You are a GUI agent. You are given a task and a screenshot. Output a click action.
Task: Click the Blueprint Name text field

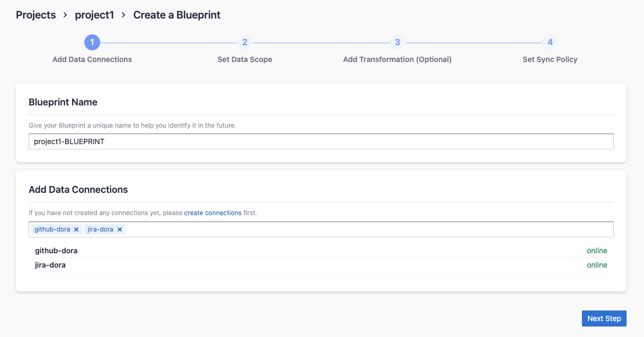pyautogui.click(x=321, y=141)
